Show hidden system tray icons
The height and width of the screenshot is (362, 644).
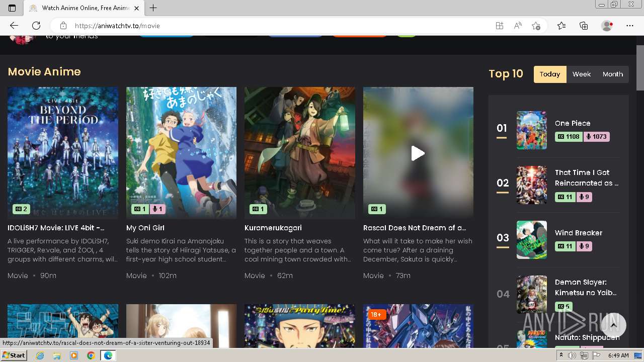561,355
